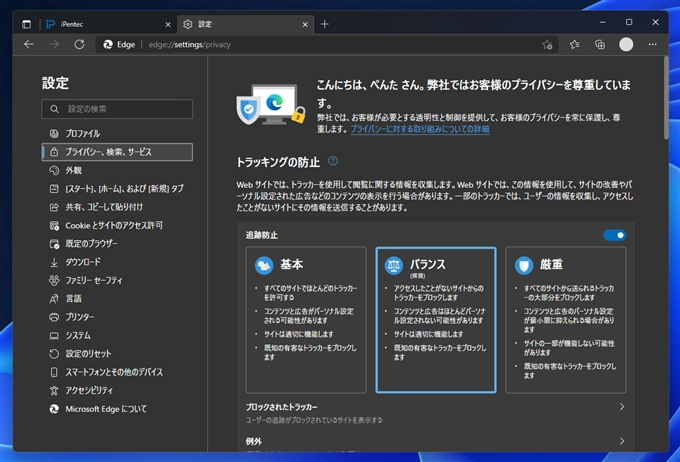The height and width of the screenshot is (462, 680).
Task: Go back with the back arrow
Action: tap(29, 44)
